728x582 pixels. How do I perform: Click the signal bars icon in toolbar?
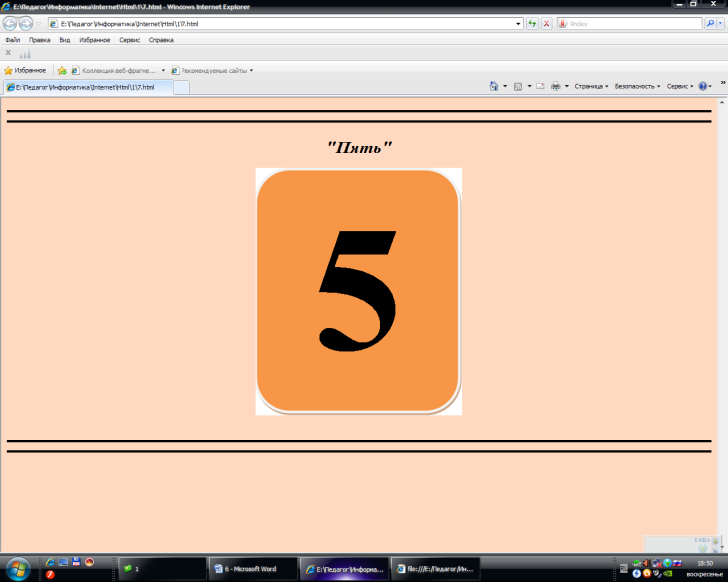(x=25, y=54)
